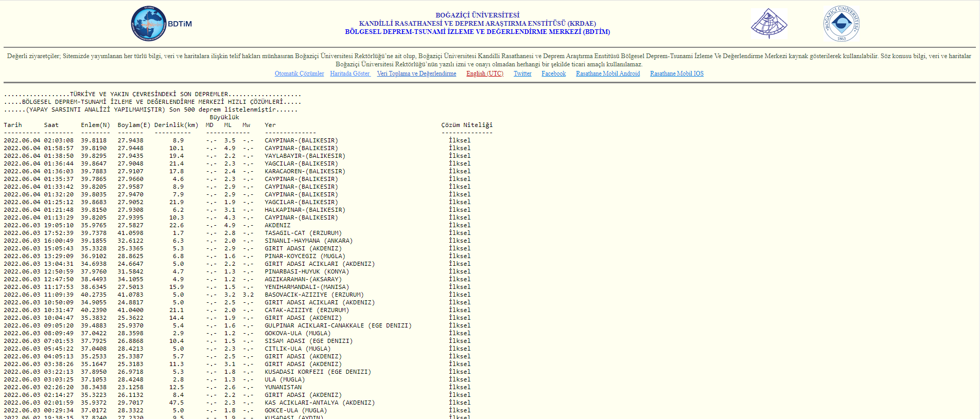Click the BOĞAZİÇİ ÜNİVERSİTESİ header title

477,15
